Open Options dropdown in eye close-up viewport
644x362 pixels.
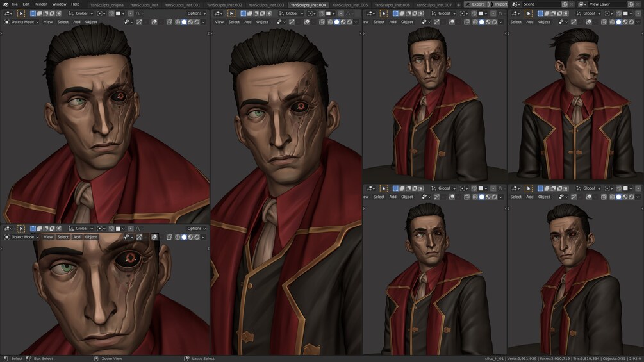(x=197, y=228)
